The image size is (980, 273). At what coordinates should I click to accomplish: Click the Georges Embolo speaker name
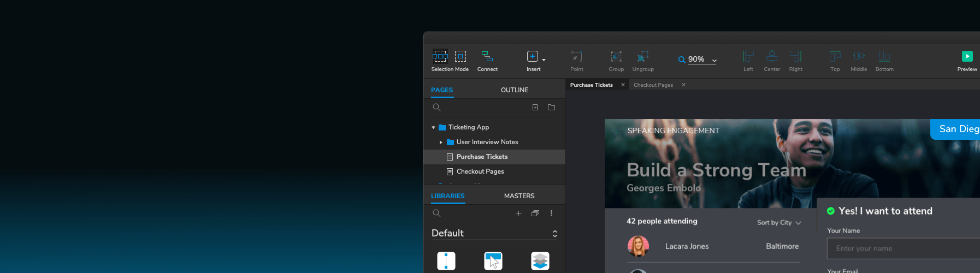pos(664,188)
